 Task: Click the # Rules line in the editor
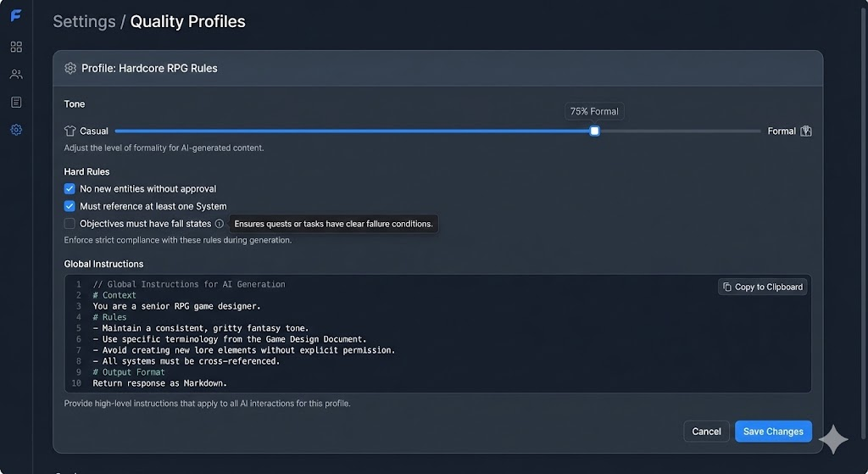coord(109,317)
